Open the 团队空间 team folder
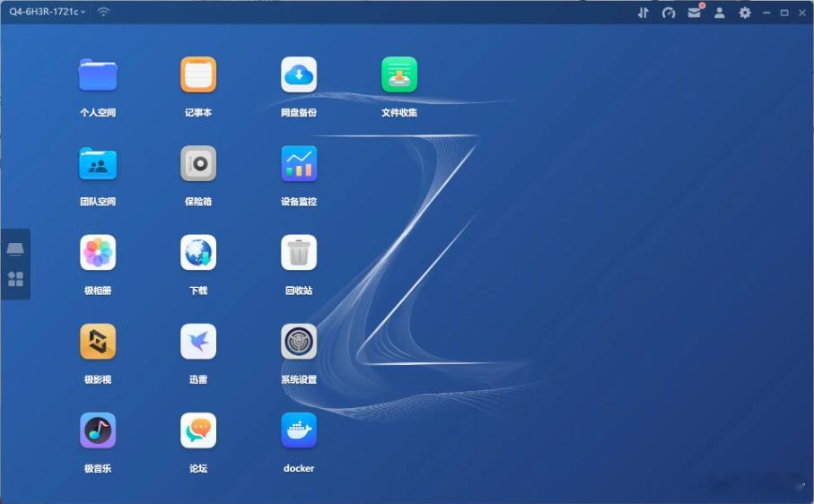 point(98,164)
